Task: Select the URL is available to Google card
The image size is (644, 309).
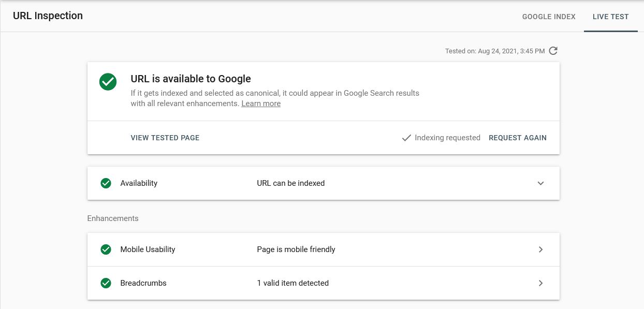Action: click(x=324, y=91)
